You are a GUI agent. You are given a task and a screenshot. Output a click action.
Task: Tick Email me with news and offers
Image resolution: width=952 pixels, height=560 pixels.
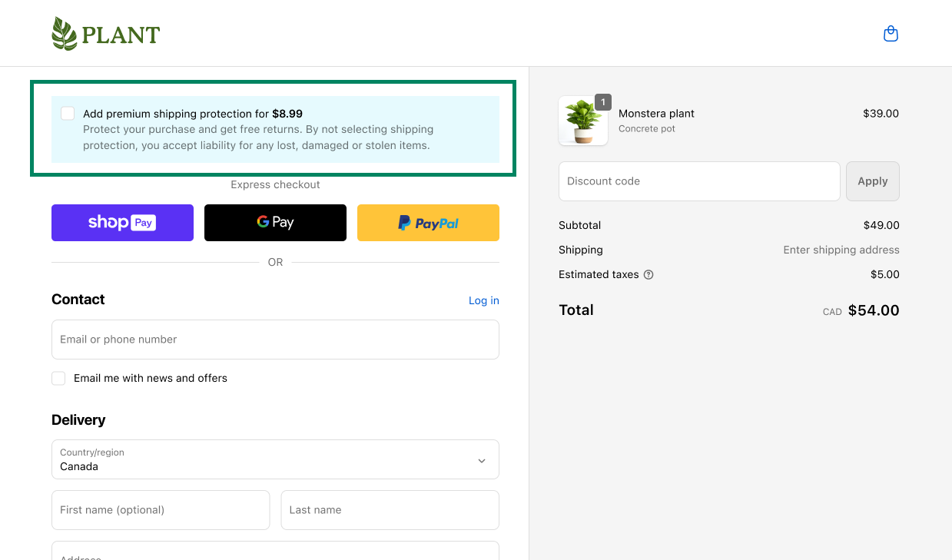(58, 378)
